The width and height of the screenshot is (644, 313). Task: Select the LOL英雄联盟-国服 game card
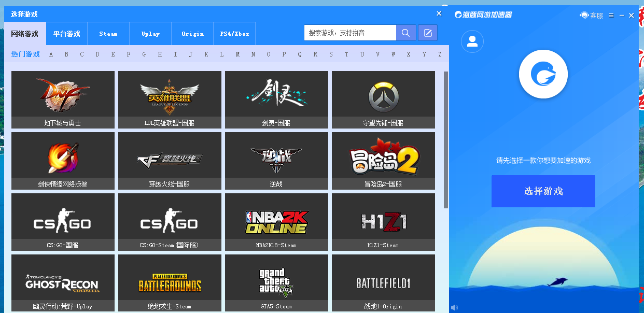pyautogui.click(x=170, y=99)
